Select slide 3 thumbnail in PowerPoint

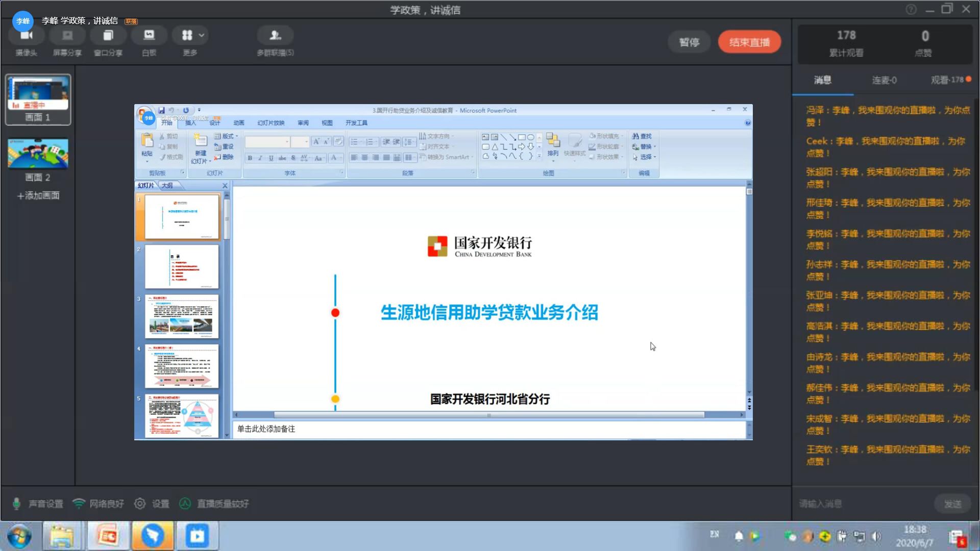coord(182,316)
